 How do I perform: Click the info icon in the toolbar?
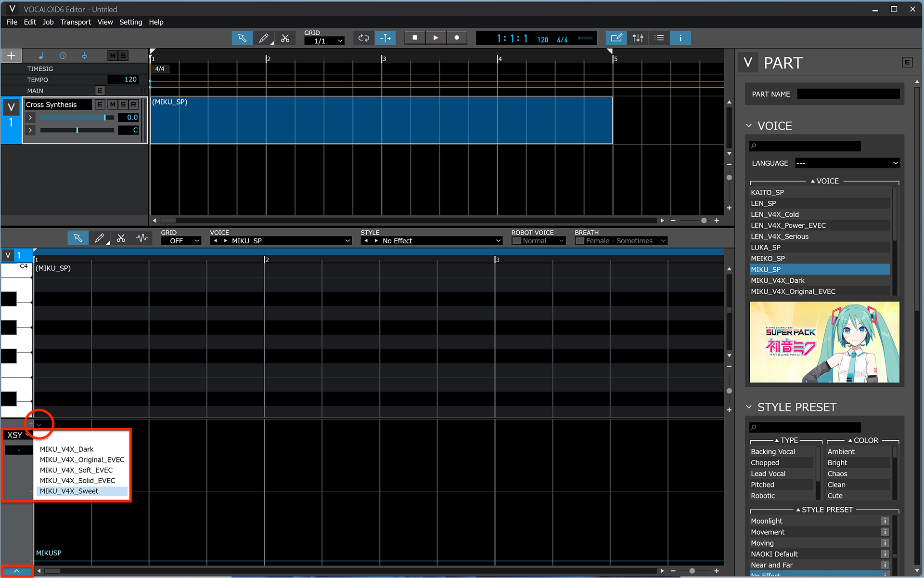[680, 38]
